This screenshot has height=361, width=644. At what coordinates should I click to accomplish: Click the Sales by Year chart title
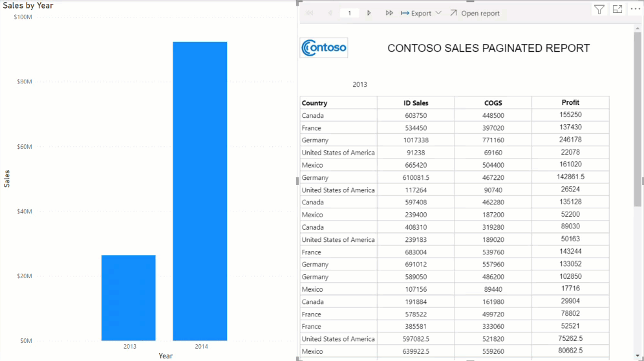(x=28, y=5)
